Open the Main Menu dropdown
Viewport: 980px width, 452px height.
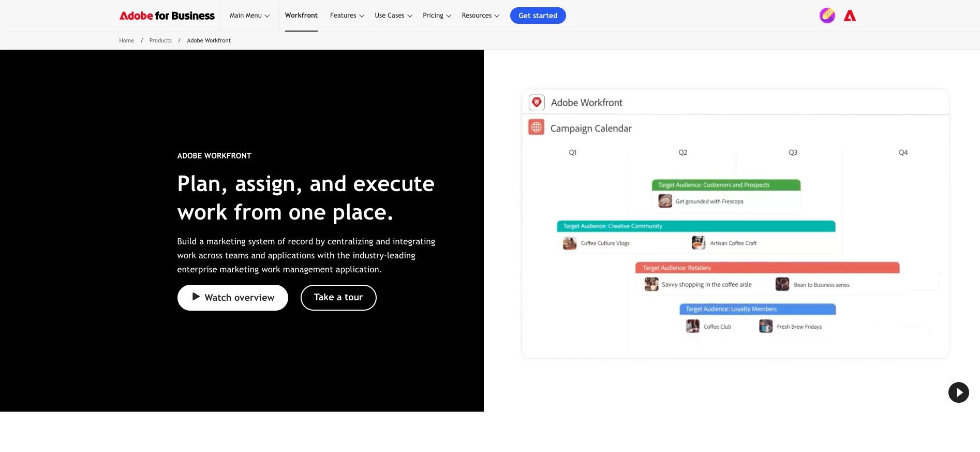tap(249, 16)
